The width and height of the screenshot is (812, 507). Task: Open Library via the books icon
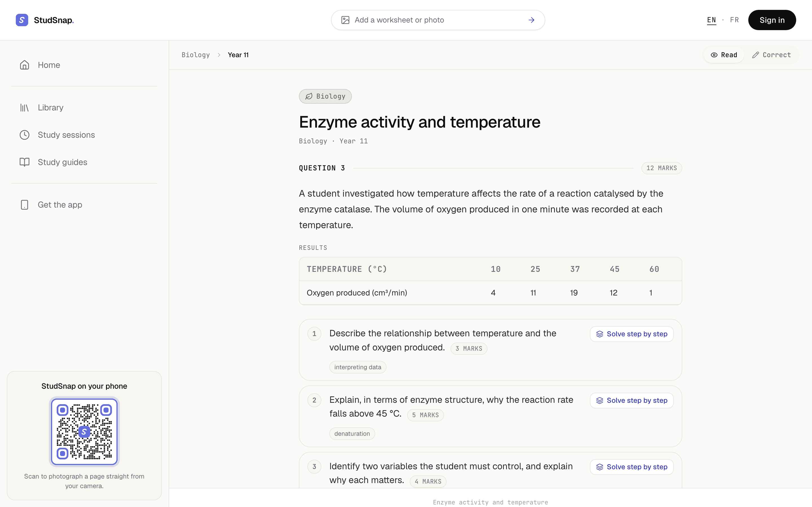25,108
